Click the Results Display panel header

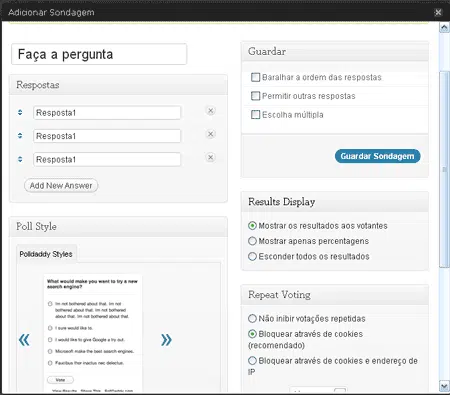click(335, 202)
